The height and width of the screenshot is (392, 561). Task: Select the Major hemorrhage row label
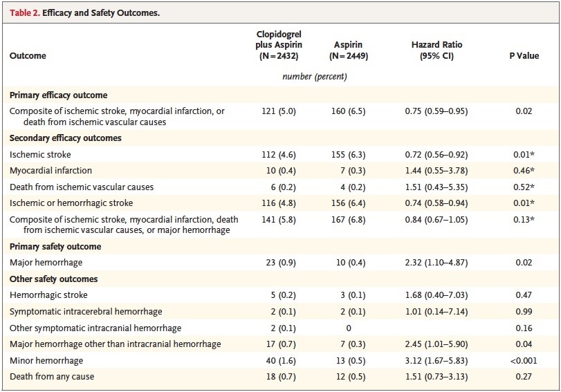point(46,263)
